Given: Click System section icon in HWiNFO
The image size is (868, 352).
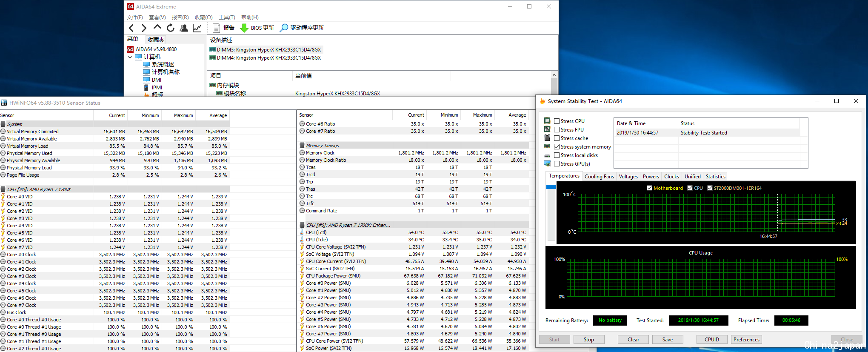Looking at the screenshot, I should click(x=3, y=124).
